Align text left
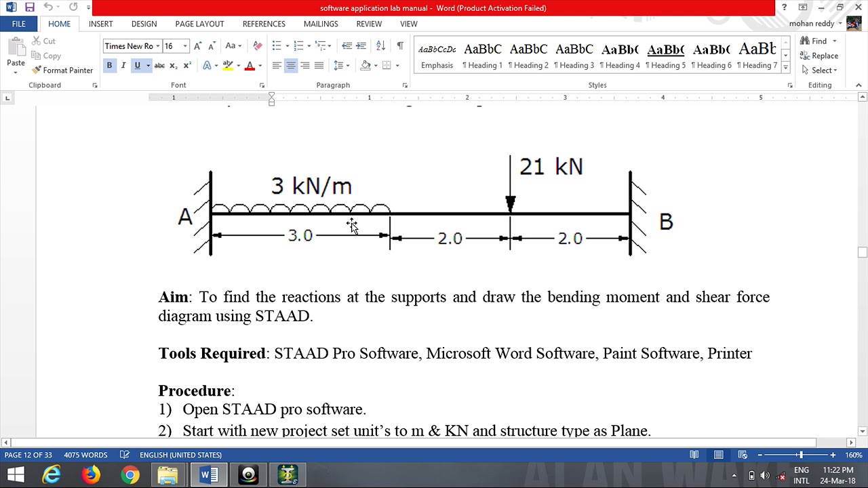Screen dimensions: 868x488 point(277,66)
